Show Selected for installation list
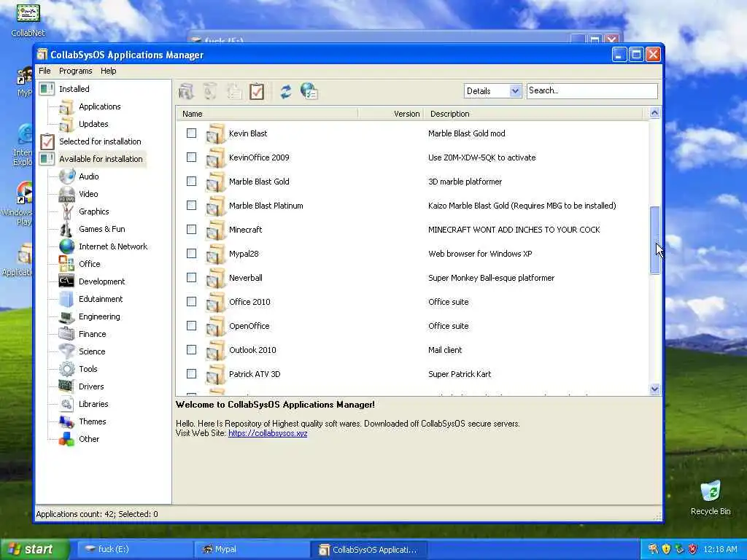The image size is (747, 560). tap(100, 141)
